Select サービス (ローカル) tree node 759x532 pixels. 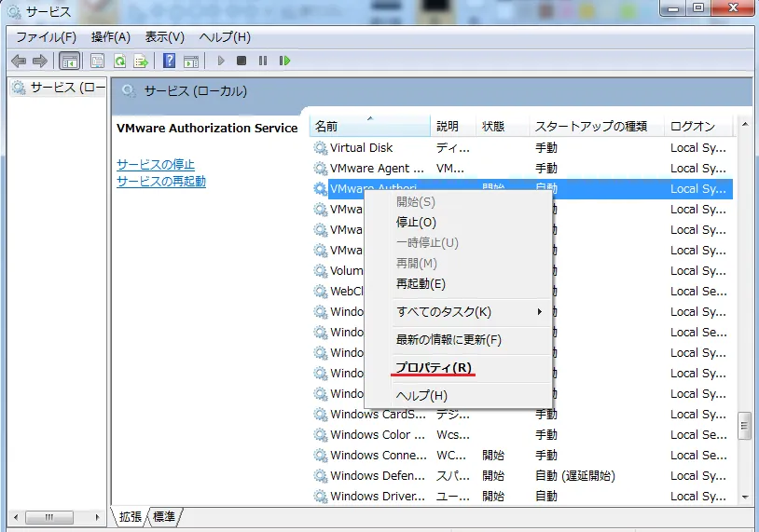click(x=60, y=87)
